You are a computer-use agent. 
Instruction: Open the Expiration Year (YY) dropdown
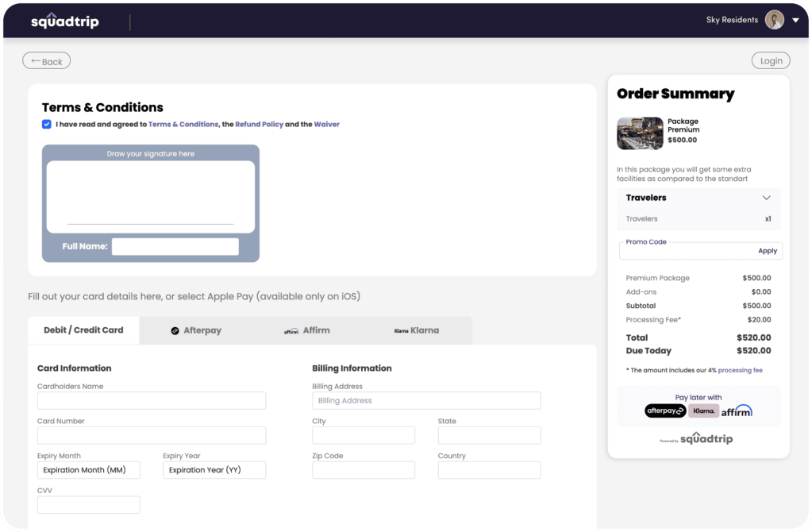tap(214, 470)
